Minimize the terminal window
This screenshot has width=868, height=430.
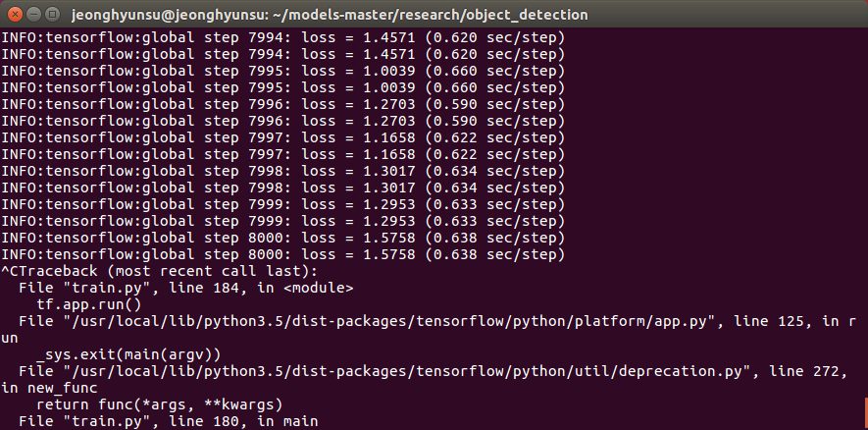(x=33, y=14)
